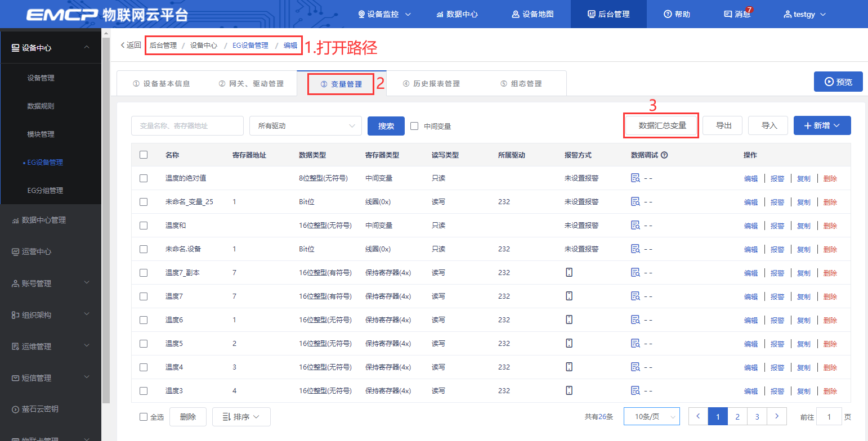The height and width of the screenshot is (441, 868).
Task: Tick the table header select-all checkbox
Action: [x=144, y=155]
